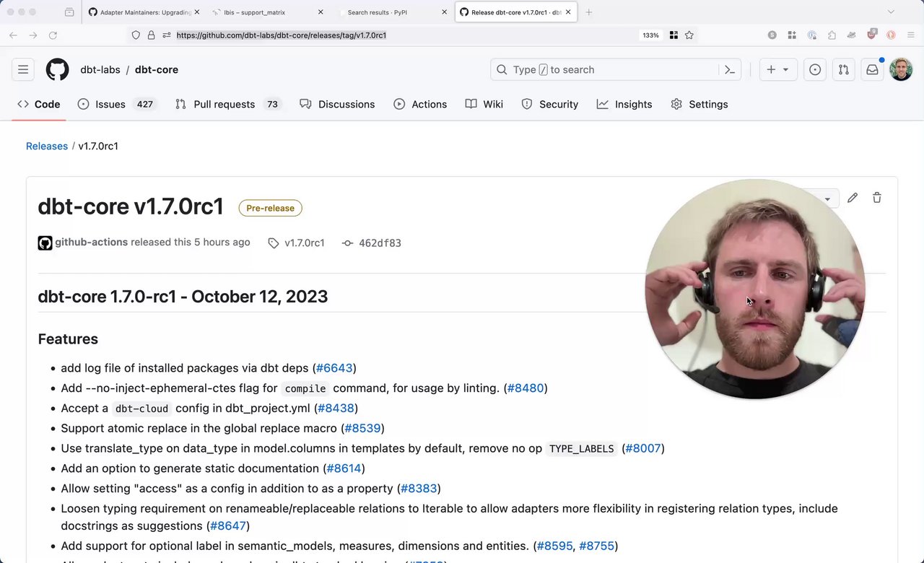Open the issues shortcut icon in the header
This screenshot has height=563, width=924.
coord(815,69)
